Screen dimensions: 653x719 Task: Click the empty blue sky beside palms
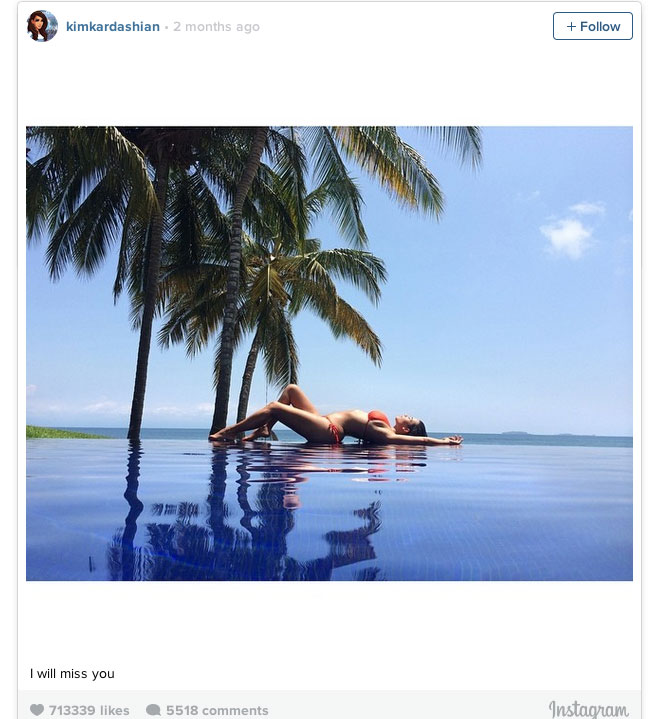[504, 321]
